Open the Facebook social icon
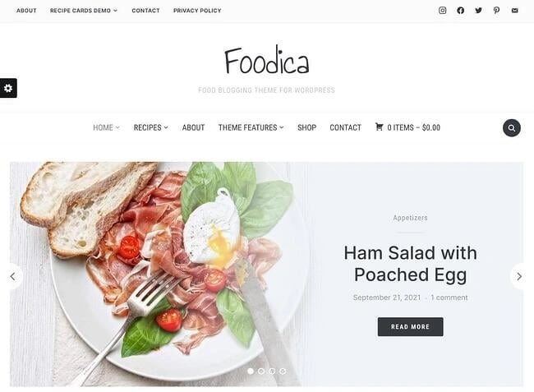 (460, 10)
